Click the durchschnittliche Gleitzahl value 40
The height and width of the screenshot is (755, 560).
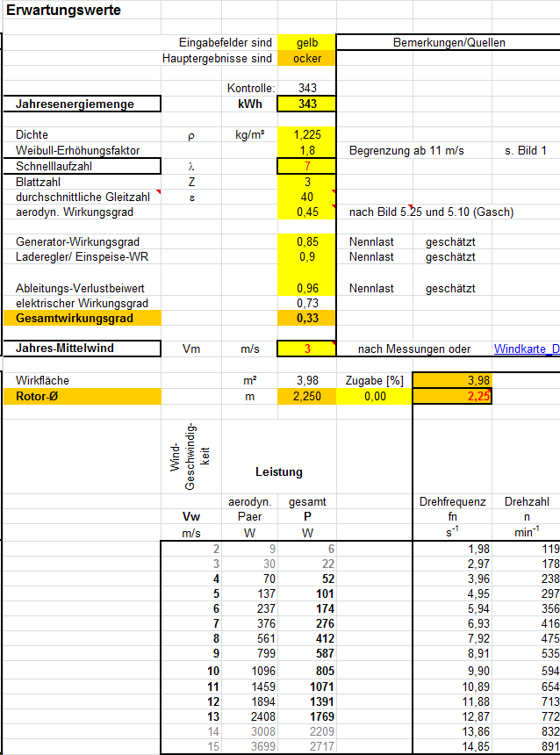(306, 197)
